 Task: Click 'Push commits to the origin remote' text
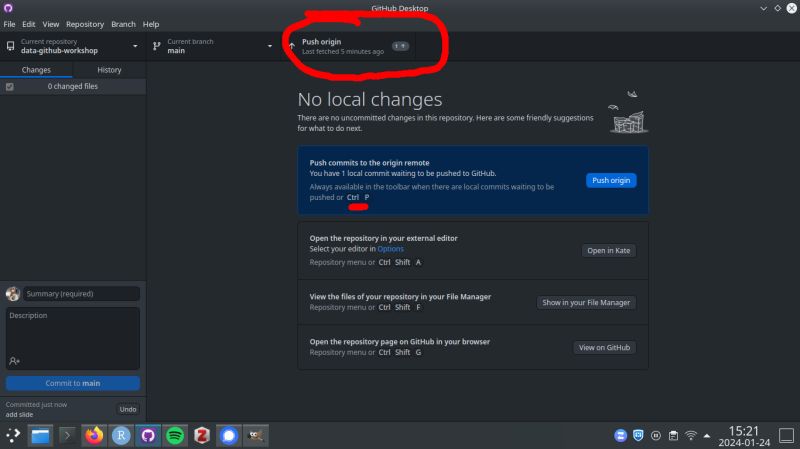click(369, 163)
